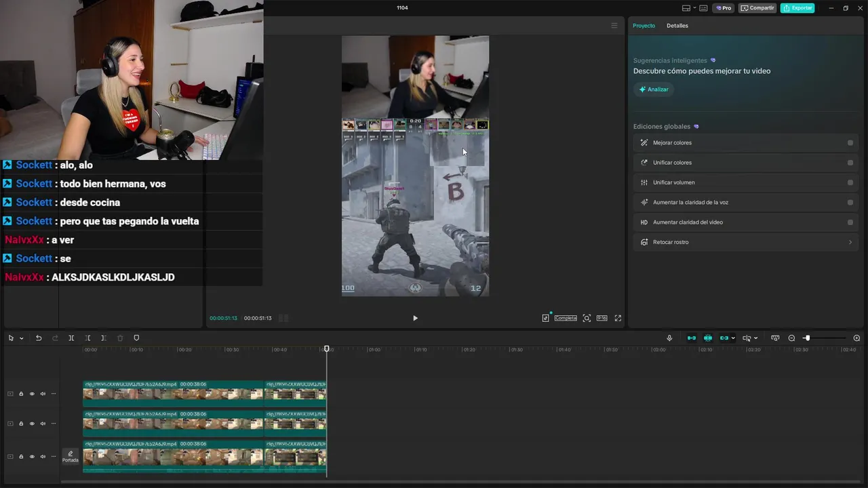868x488 pixels.
Task: Trim left of playhead tool
Action: [87, 338]
